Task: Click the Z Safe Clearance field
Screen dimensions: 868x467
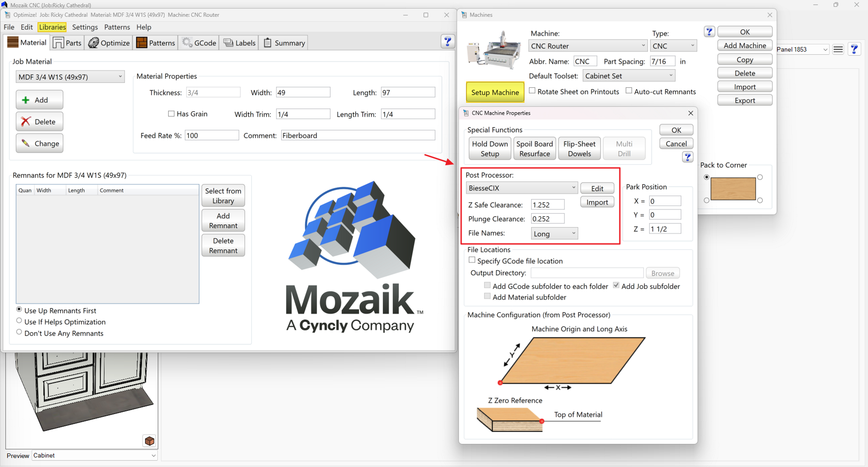Action: (x=547, y=205)
